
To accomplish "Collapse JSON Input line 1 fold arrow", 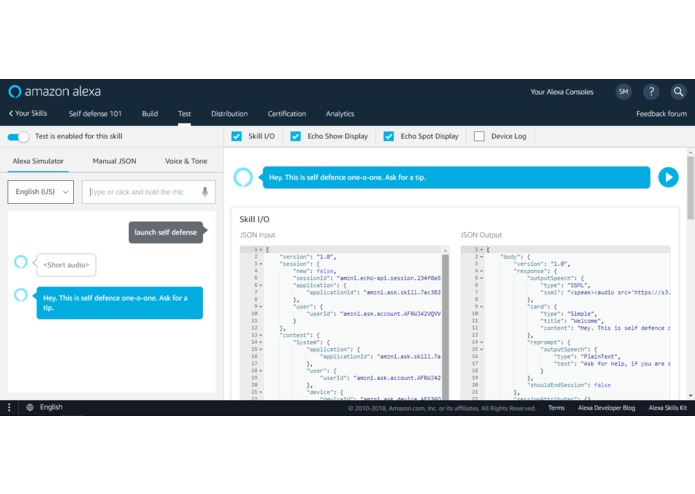I will tap(261, 249).
